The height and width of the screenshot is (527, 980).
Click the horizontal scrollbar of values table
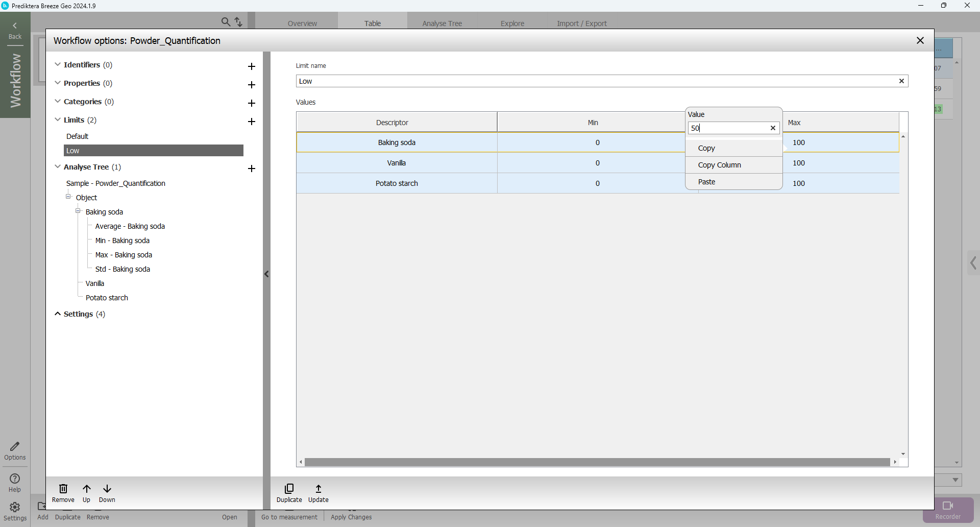click(597, 462)
